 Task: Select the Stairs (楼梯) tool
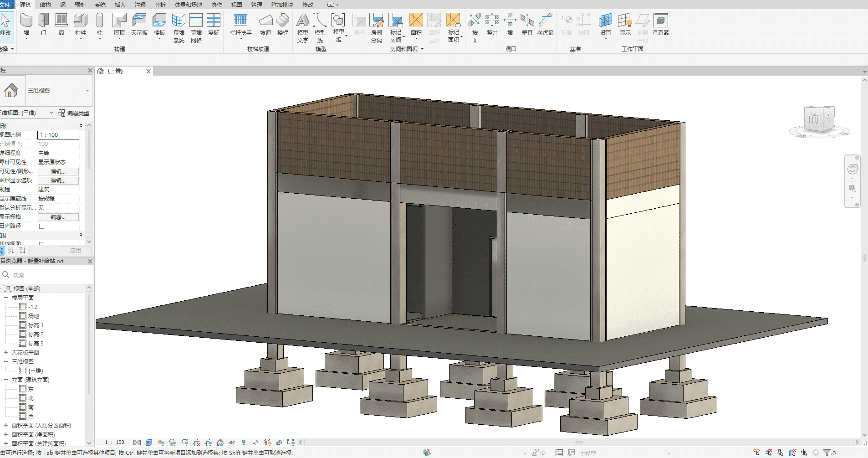[283, 25]
